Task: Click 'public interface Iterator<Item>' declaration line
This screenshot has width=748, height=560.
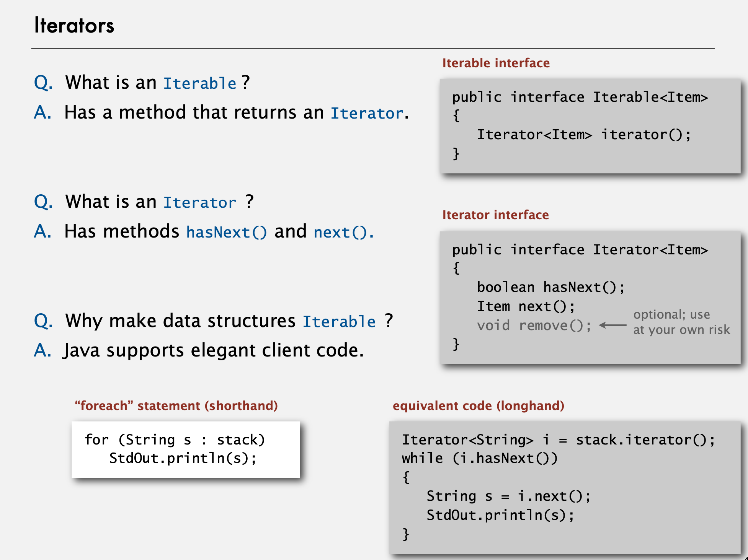Action: point(580,250)
